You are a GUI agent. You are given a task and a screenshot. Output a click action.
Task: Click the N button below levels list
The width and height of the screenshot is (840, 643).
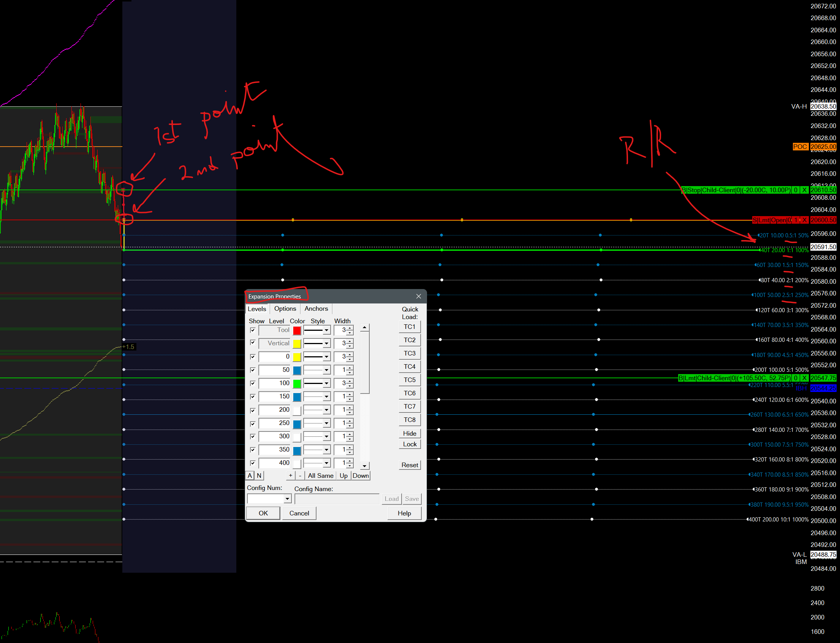(x=259, y=476)
